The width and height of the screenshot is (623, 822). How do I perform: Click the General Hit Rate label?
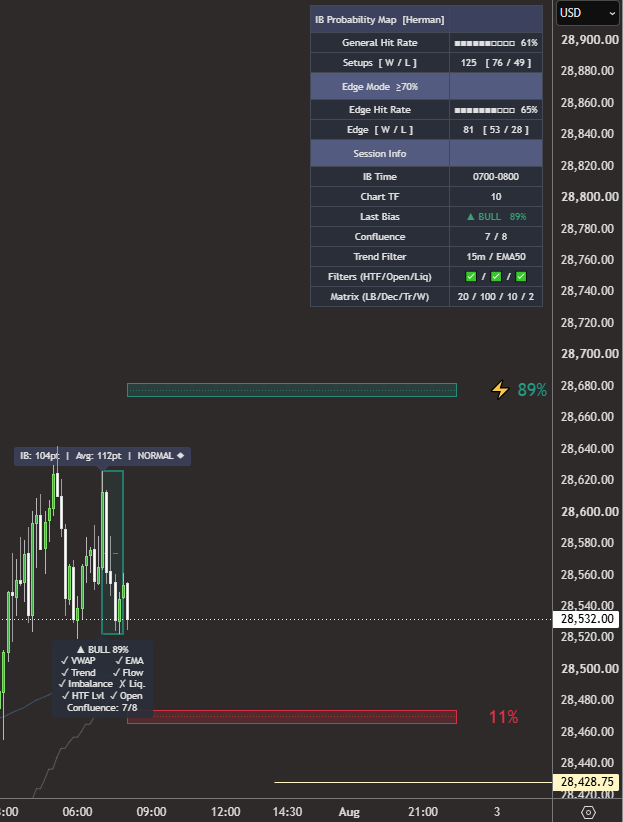coord(380,42)
